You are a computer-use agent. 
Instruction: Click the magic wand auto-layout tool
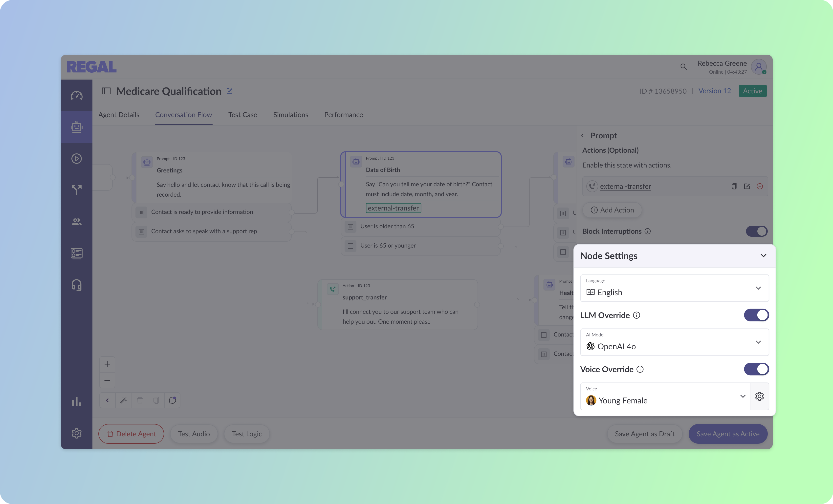point(123,400)
